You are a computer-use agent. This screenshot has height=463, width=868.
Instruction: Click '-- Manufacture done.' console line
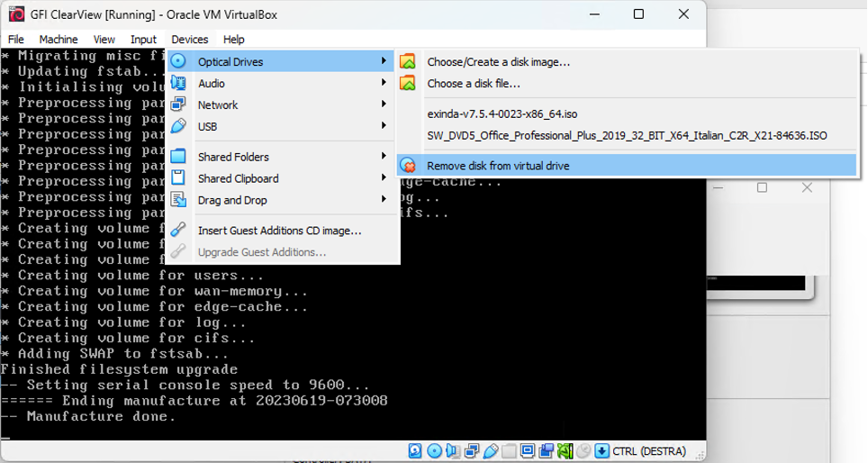tap(88, 416)
